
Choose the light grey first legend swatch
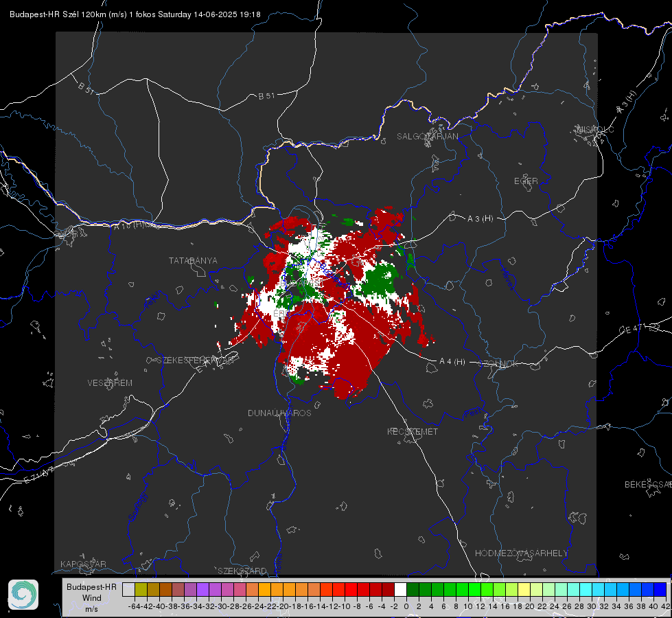(x=128, y=589)
